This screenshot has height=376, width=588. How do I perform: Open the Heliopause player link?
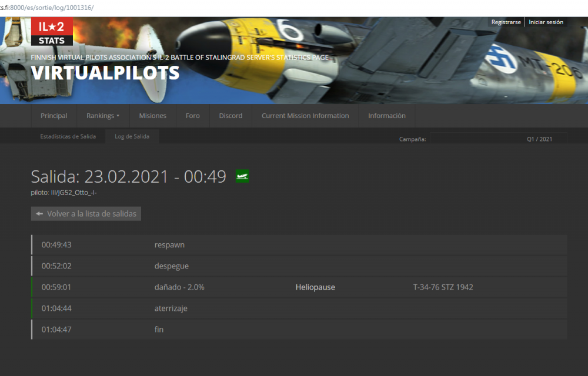point(315,287)
